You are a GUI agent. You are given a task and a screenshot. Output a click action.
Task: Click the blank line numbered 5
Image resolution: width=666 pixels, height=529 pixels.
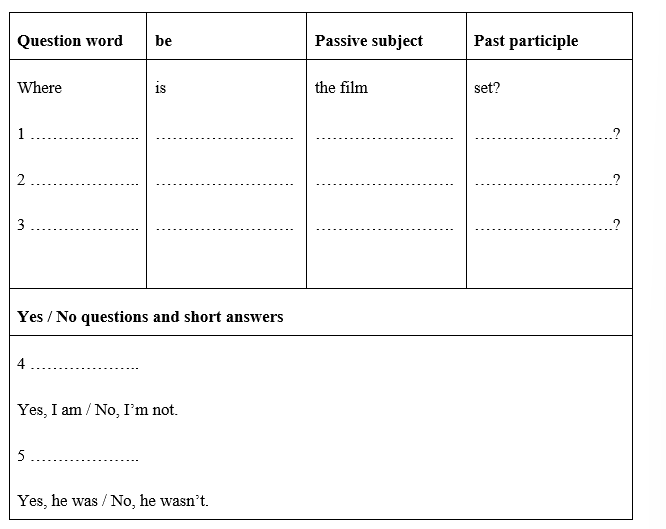tap(84, 457)
